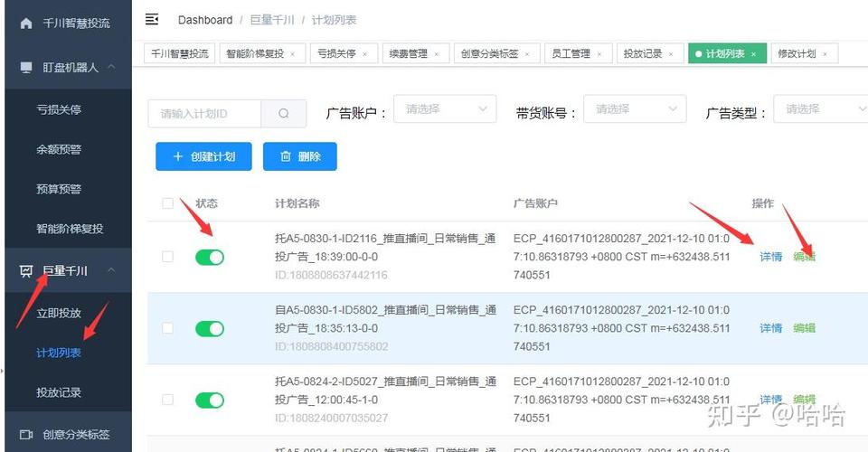Click the monitor icon beside 盯盘机器人

tap(26, 68)
